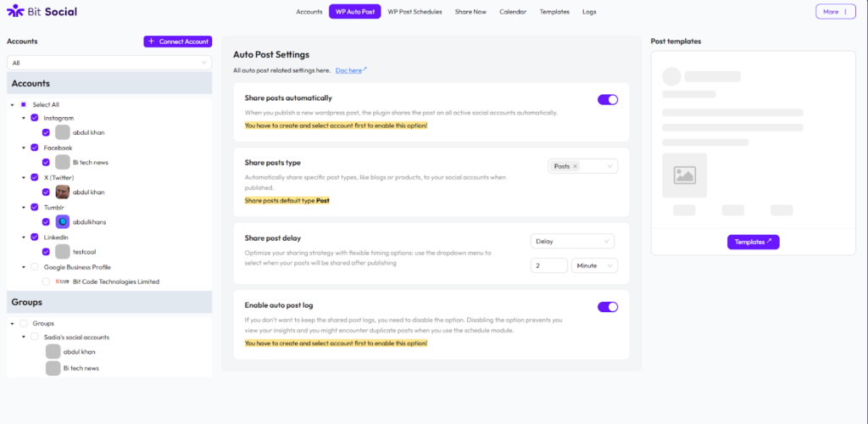Image resolution: width=868 pixels, height=424 pixels.
Task: Uncheck the Instagram platform checkbox
Action: pos(35,117)
